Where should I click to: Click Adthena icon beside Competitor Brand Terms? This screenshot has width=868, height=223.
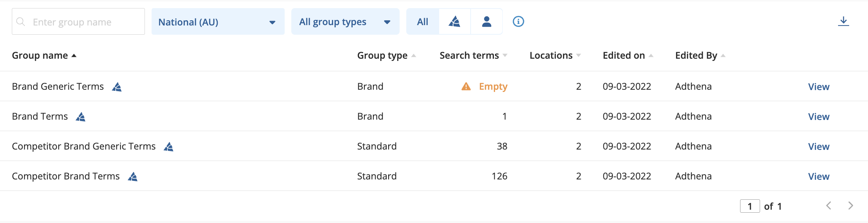pyautogui.click(x=133, y=176)
